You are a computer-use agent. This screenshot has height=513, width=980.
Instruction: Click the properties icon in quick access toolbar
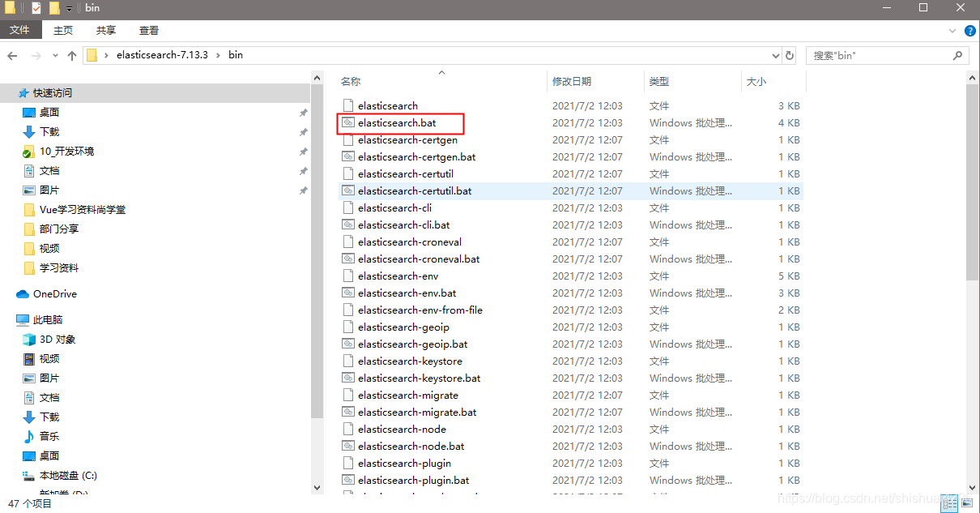click(36, 8)
